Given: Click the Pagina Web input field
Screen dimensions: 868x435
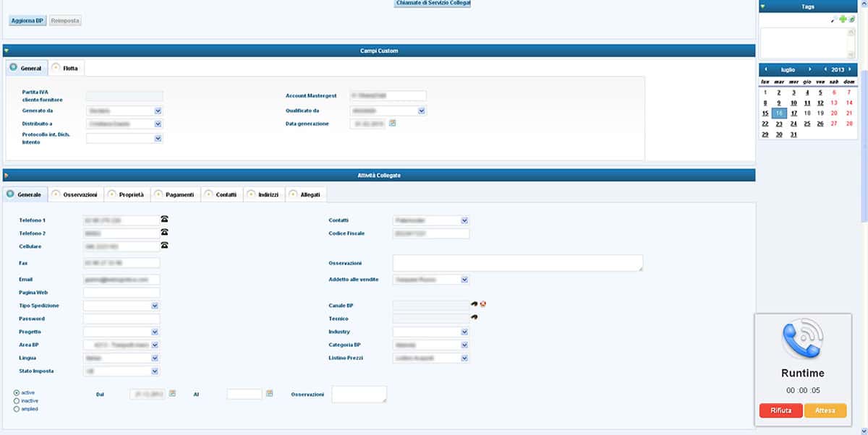Looking at the screenshot, I should tap(122, 293).
